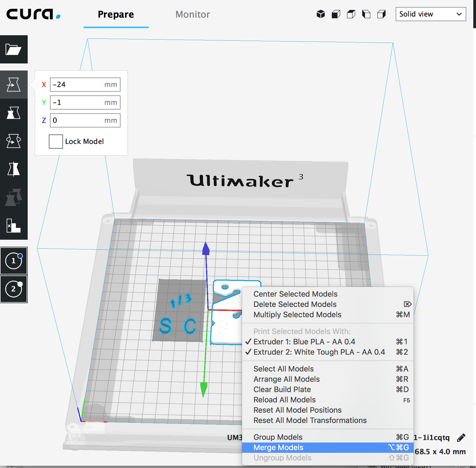The width and height of the screenshot is (476, 468).
Task: Select the Move tool
Action: 14,85
